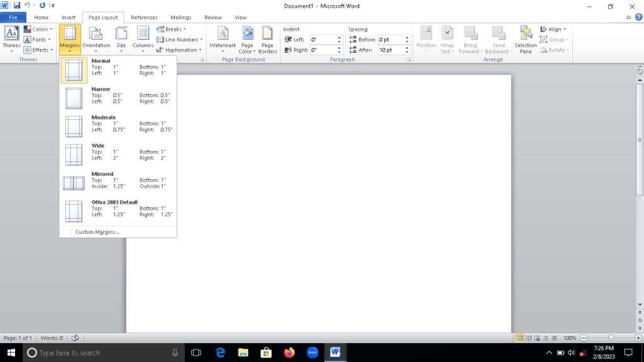Click the Zoom Out minus button
The width and height of the screenshot is (644, 362).
click(584, 337)
